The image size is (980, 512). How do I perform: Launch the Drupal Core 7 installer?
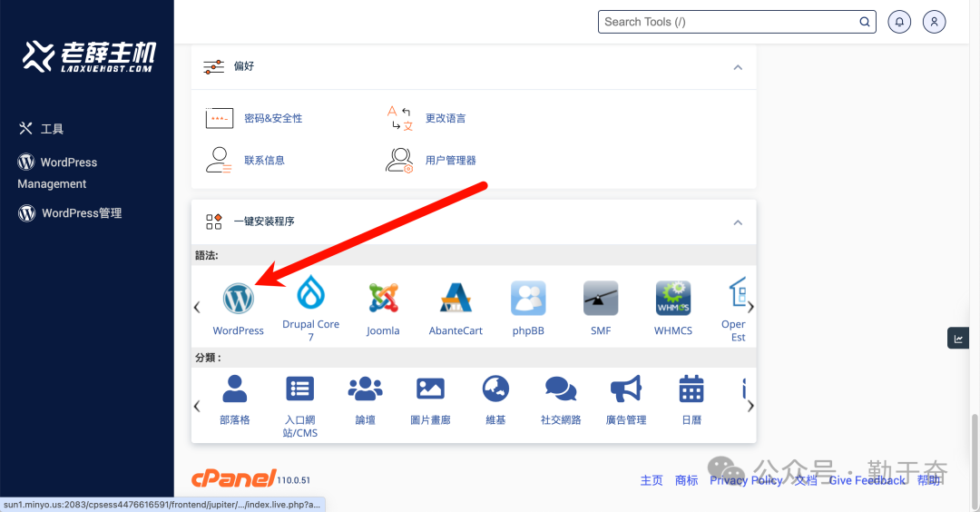point(310,295)
